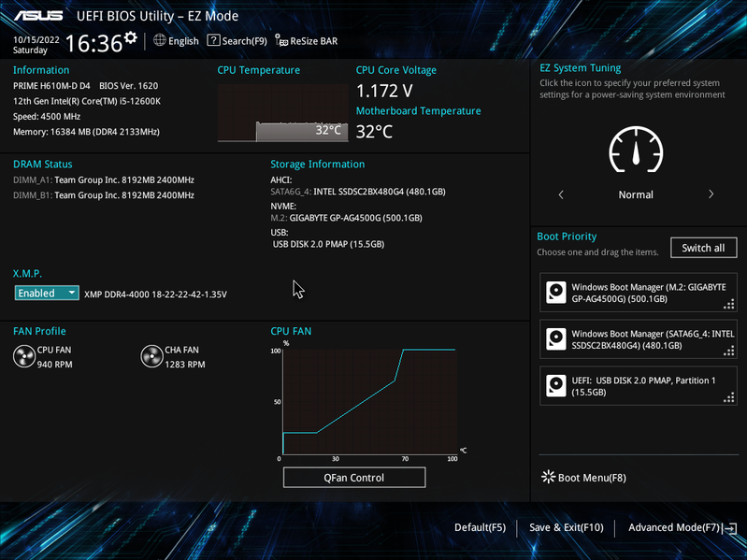Click the ReSize BAR icon

tap(281, 40)
